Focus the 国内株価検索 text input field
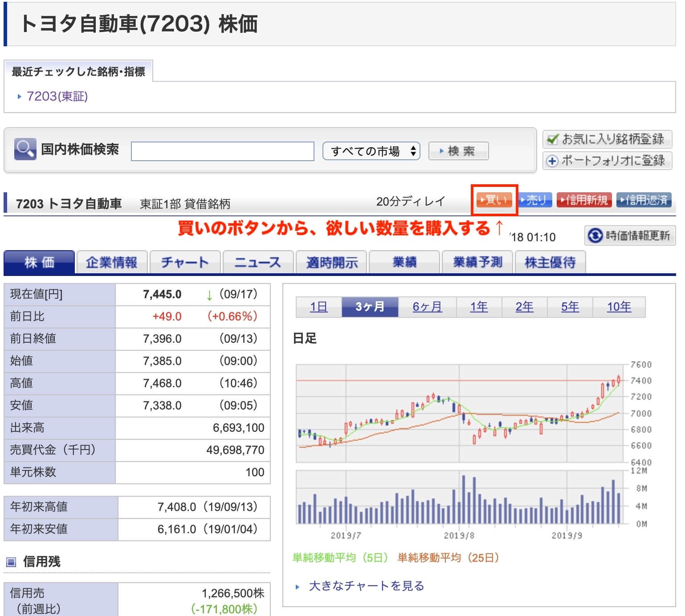The height and width of the screenshot is (616, 685). [222, 151]
